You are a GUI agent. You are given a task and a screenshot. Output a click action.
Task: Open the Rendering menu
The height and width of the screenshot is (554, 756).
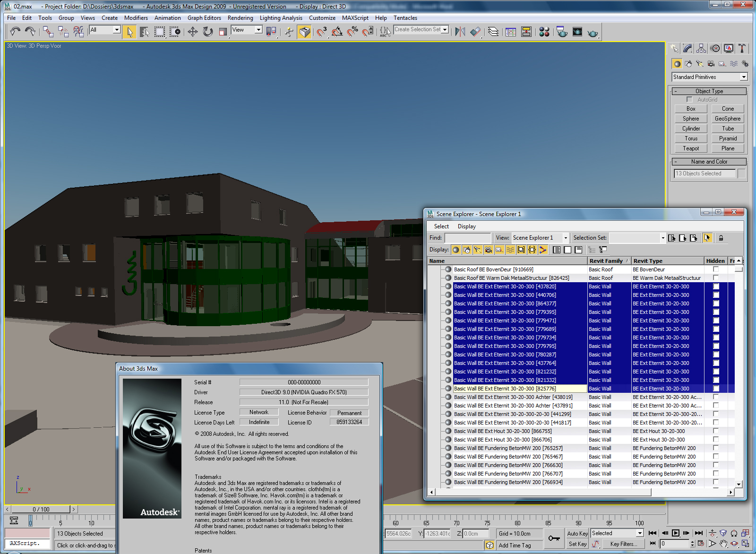click(x=240, y=18)
